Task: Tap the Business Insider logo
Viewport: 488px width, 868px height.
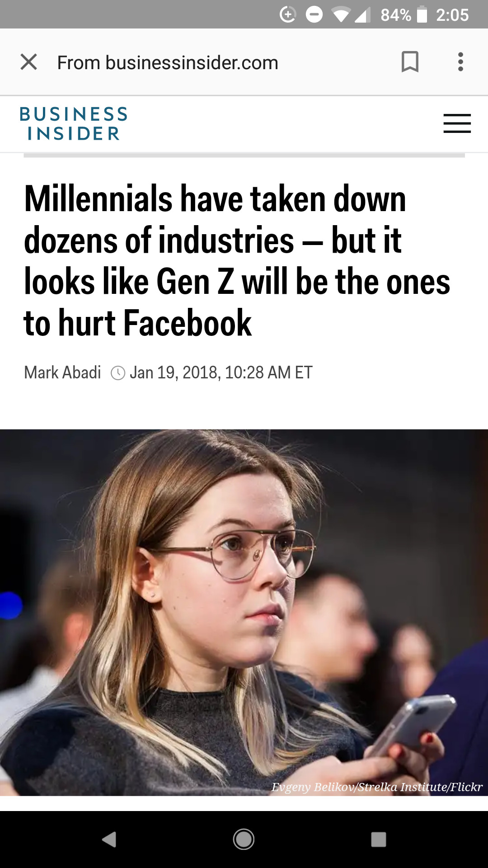Action: coord(74,123)
